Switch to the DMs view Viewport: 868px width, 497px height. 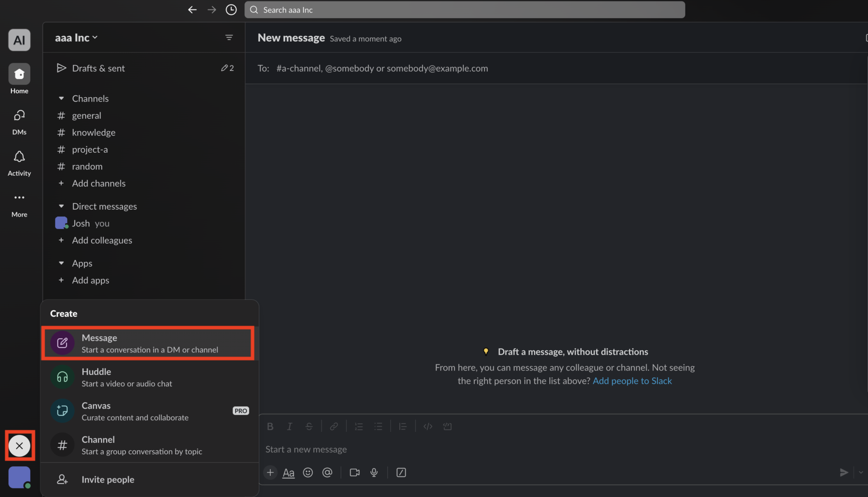(19, 121)
